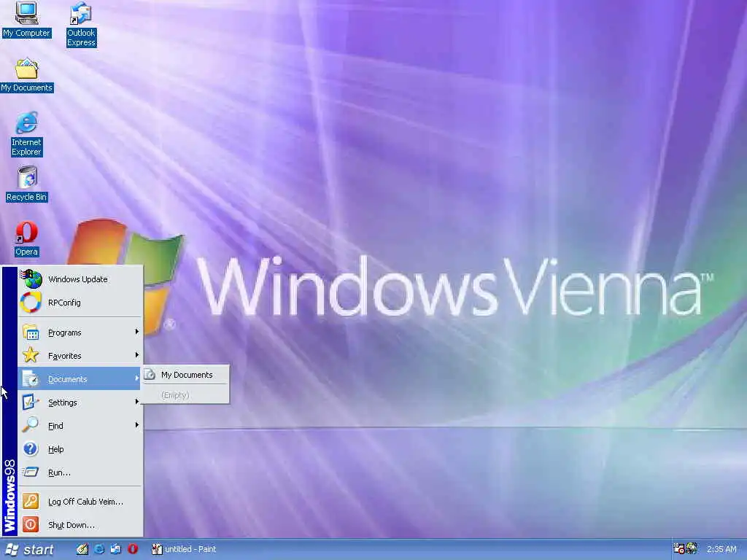Viewport: 747px width, 560px height.
Task: Open Outlook Express from quick launch bar
Action: click(x=116, y=549)
